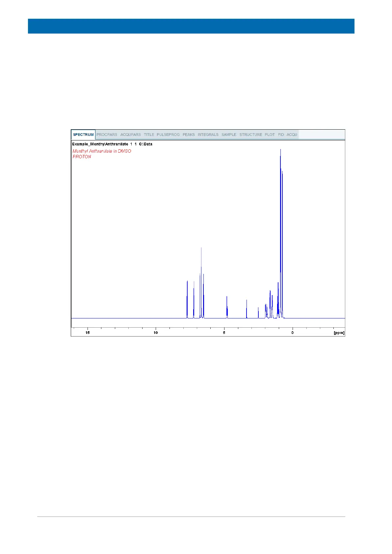392x554 pixels.
Task: Switch to the PEAKS tab
Action: tap(189, 135)
